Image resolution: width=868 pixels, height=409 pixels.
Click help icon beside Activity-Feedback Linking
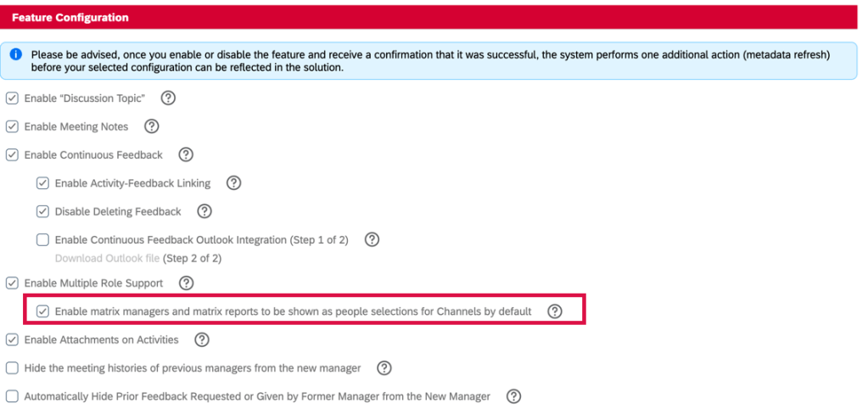point(234,182)
